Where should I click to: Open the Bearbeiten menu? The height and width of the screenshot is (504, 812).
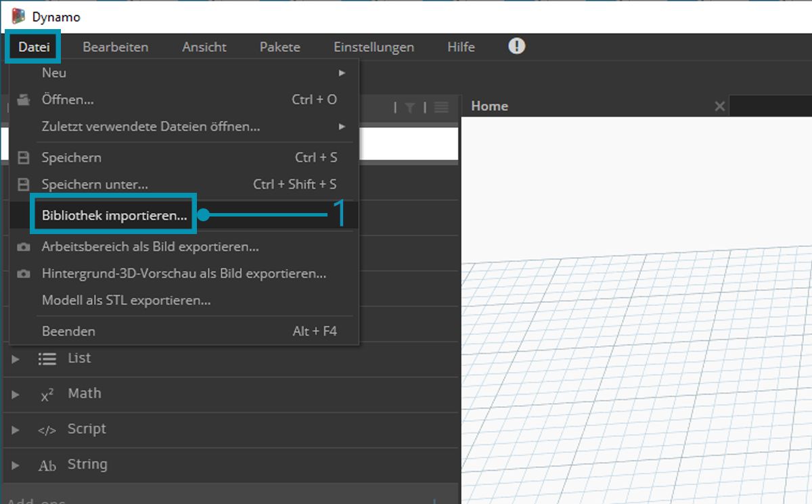click(116, 47)
